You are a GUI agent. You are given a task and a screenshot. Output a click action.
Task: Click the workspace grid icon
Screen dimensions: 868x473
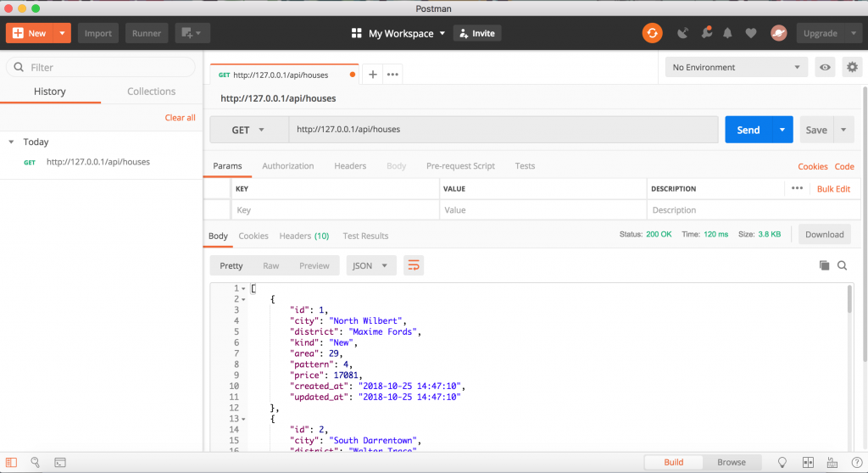click(357, 33)
